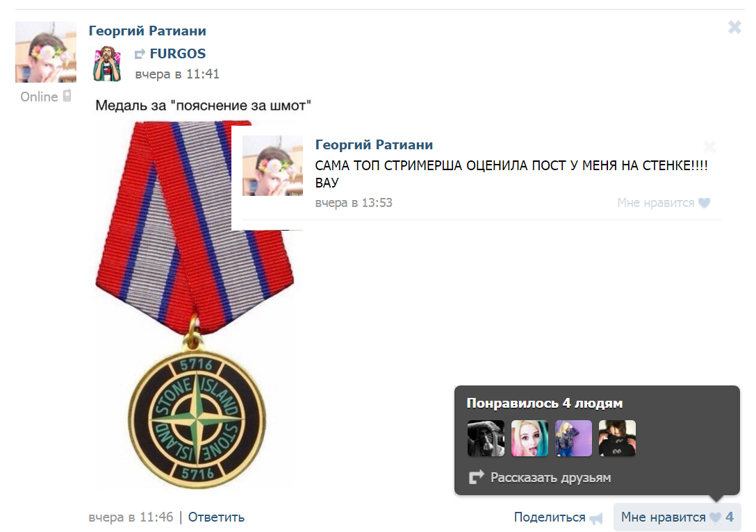
Task: Click the share arrow icon in likes popup
Action: (x=477, y=477)
